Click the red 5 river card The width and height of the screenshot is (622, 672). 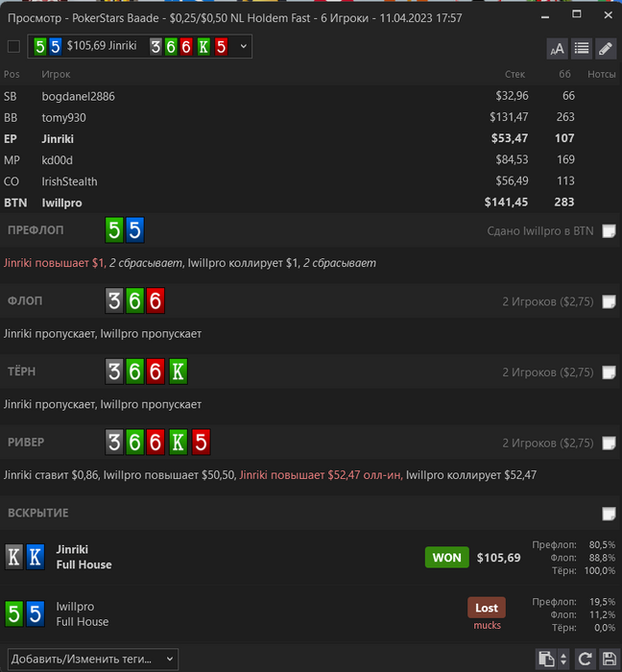coord(201,442)
